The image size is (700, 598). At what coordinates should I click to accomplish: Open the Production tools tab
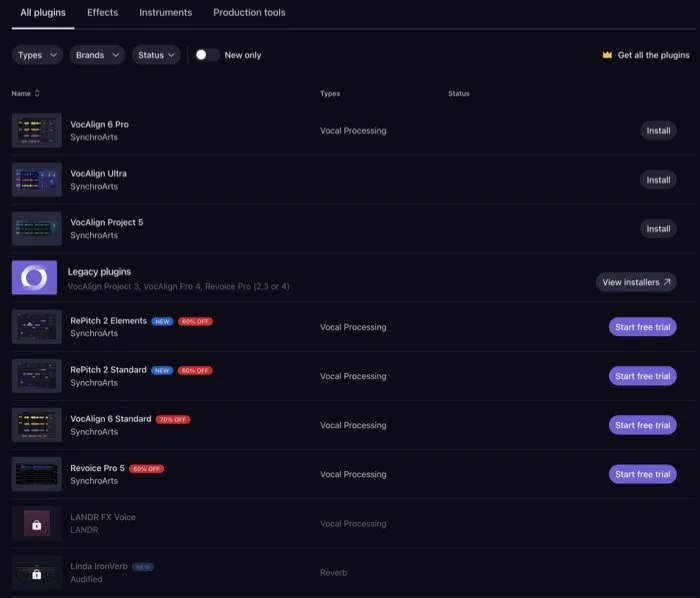click(x=249, y=12)
